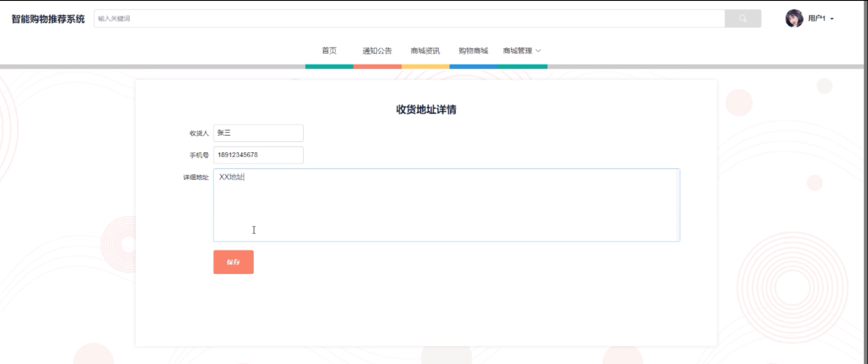Image resolution: width=868 pixels, height=364 pixels.
Task: Click the 详细地址 field label
Action: [196, 177]
